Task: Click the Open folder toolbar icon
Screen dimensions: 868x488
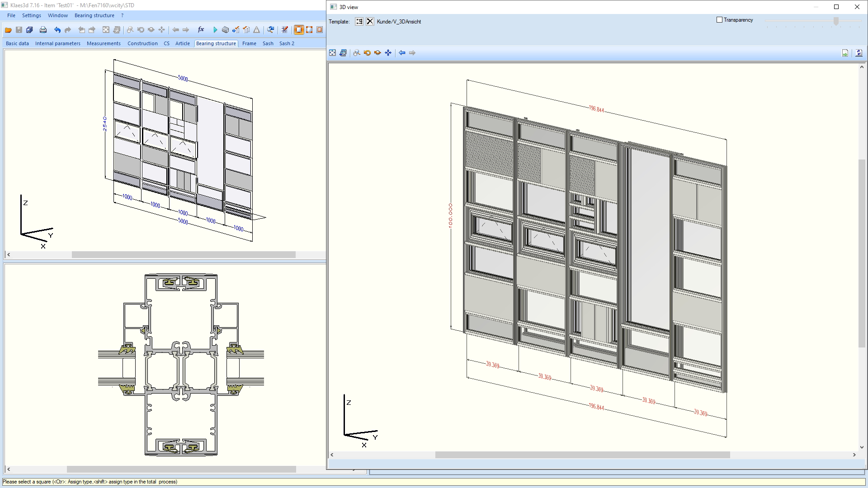Action: pos(8,30)
